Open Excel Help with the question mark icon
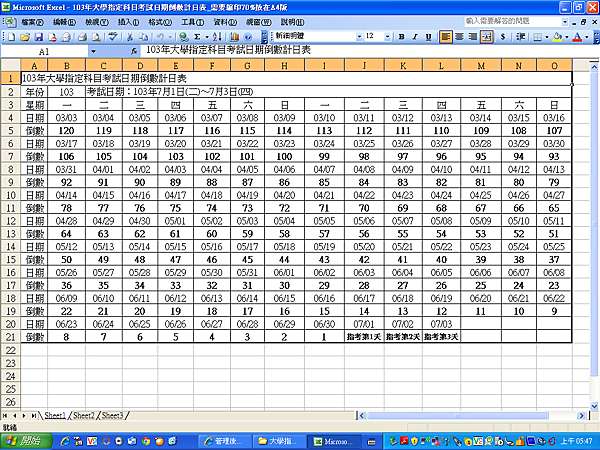The height and width of the screenshot is (450, 600). click(x=248, y=37)
